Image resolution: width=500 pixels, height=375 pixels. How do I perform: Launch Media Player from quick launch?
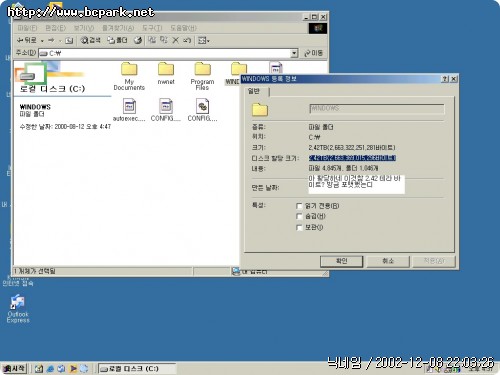[x=73, y=369]
